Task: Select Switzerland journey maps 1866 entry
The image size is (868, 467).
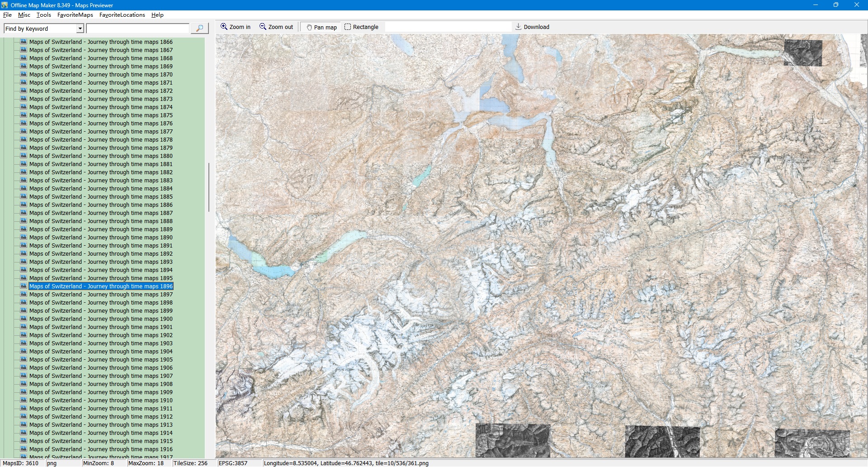Action: pyautogui.click(x=101, y=42)
